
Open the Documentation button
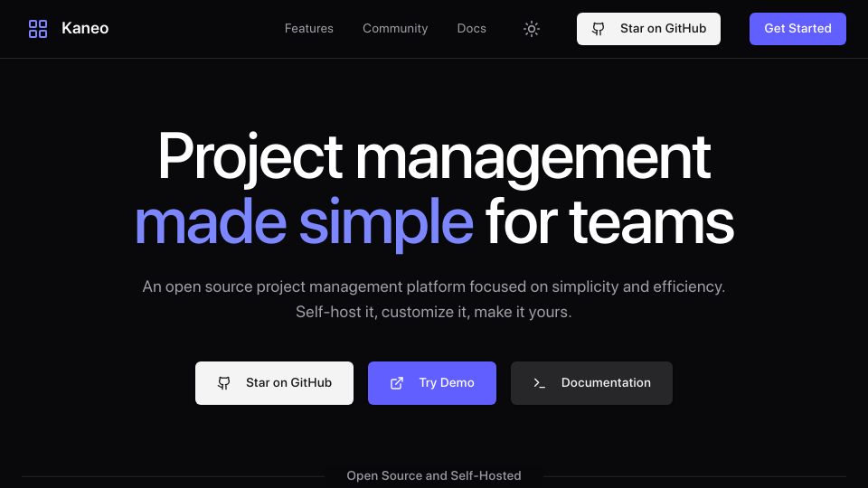pyautogui.click(x=591, y=383)
